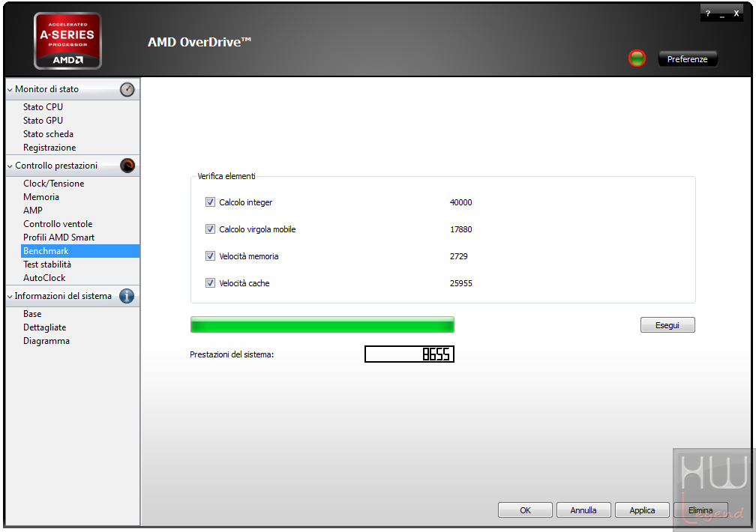756x532 pixels.
Task: Open the Diagramma view
Action: point(46,341)
